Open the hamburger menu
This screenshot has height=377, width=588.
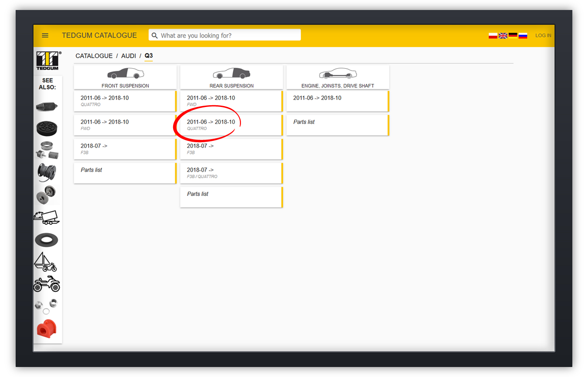pos(45,36)
